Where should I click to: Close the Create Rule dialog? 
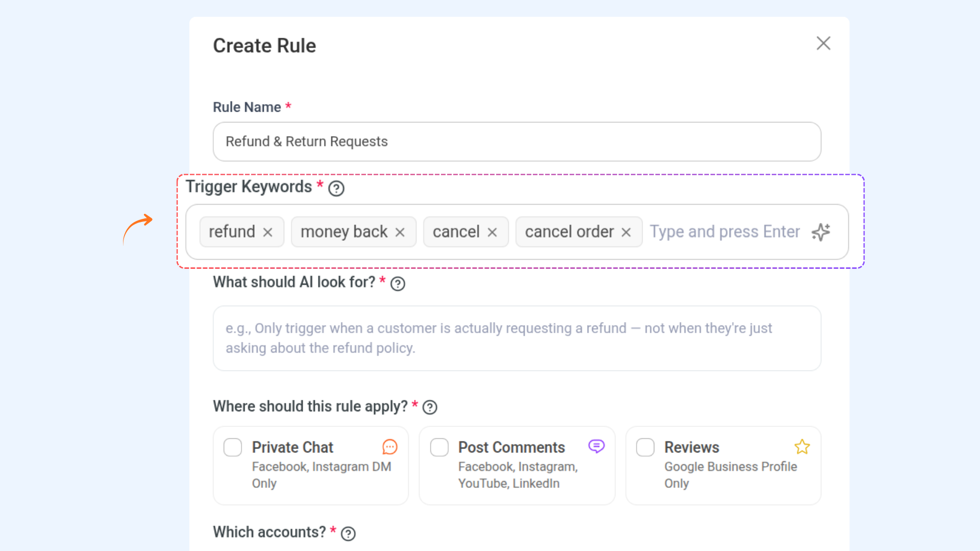point(823,43)
